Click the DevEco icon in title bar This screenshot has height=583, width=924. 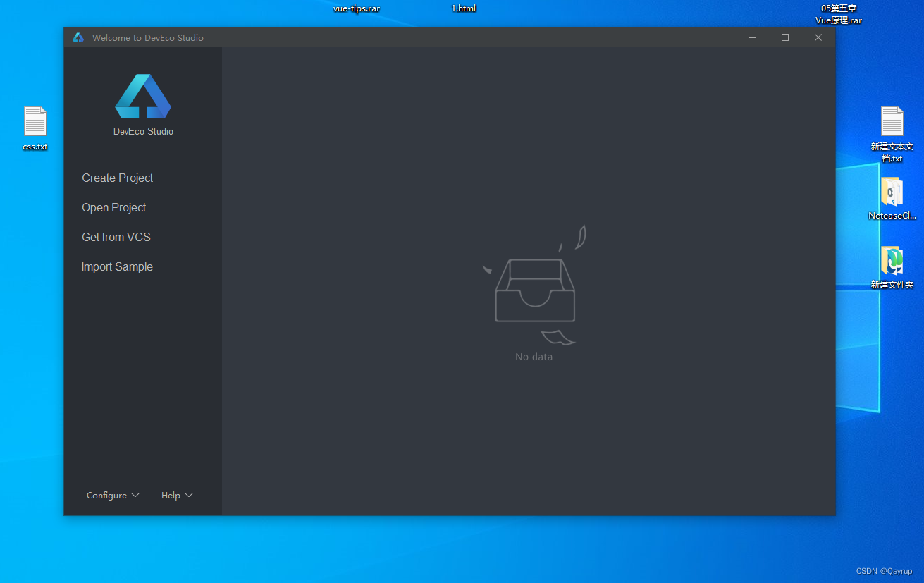coord(78,37)
